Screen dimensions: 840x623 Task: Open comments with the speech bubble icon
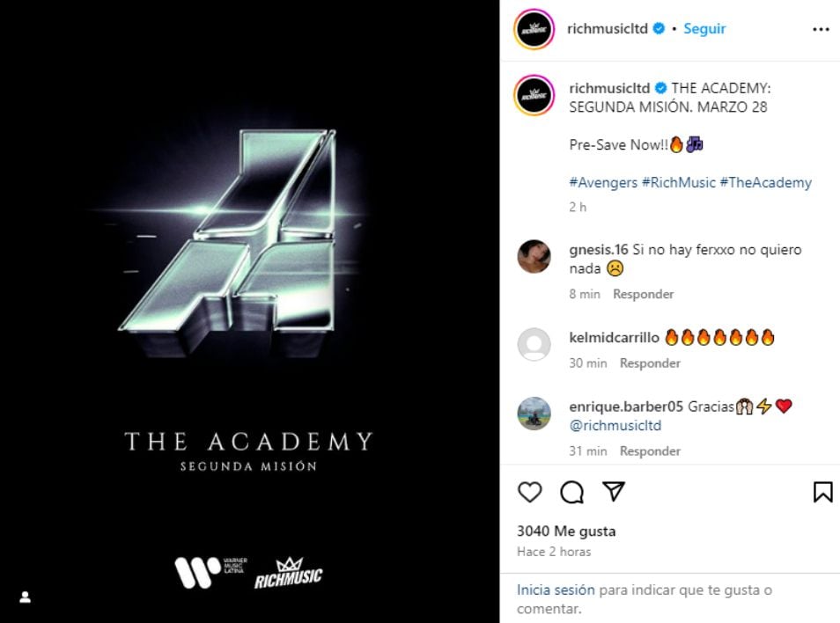pos(571,492)
